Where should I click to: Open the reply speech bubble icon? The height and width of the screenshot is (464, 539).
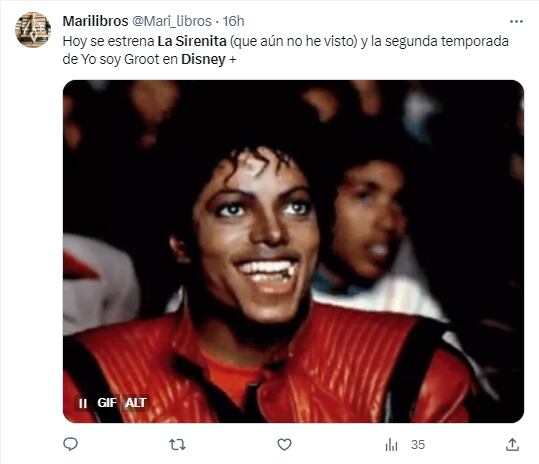coord(70,444)
